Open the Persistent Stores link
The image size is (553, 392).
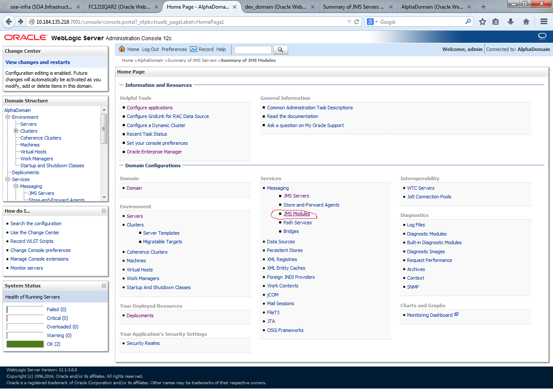point(285,250)
